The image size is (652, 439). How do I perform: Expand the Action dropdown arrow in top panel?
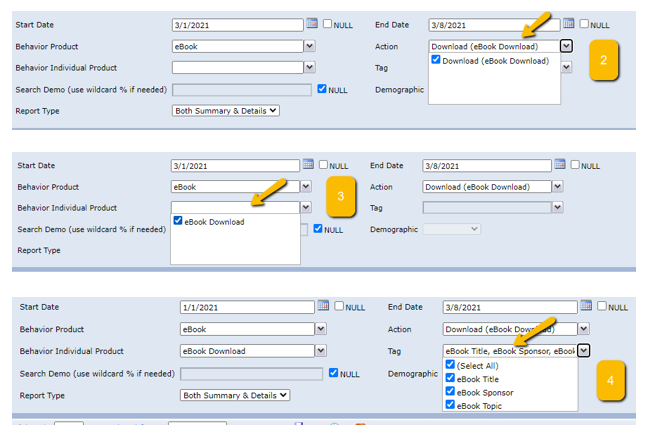566,46
